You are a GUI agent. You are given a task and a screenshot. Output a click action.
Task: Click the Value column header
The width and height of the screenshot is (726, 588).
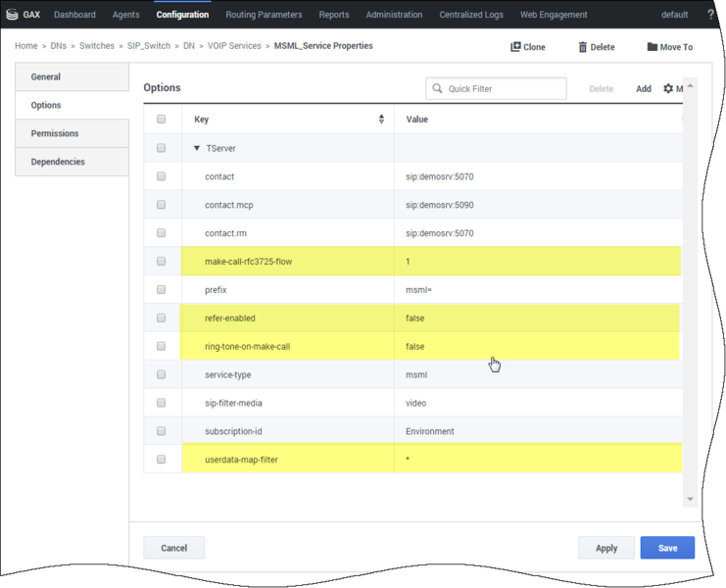pos(416,119)
